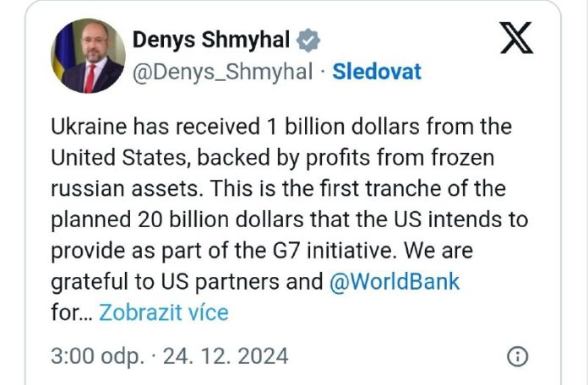This screenshot has height=385, width=588.
Task: Open the tweet info icon
Action: coord(520,356)
